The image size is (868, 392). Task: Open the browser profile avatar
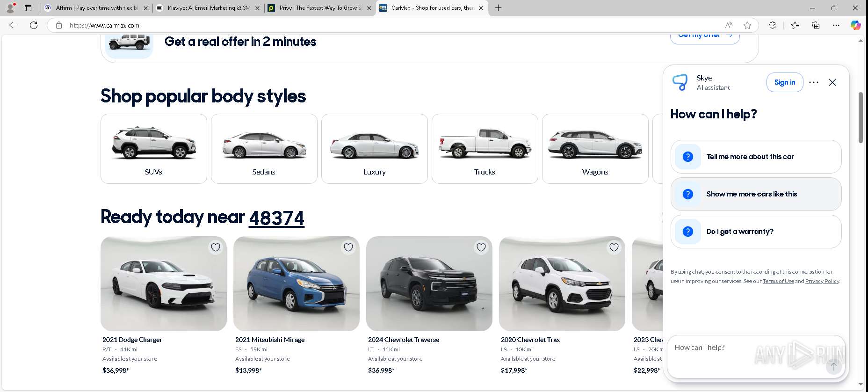(x=10, y=7)
